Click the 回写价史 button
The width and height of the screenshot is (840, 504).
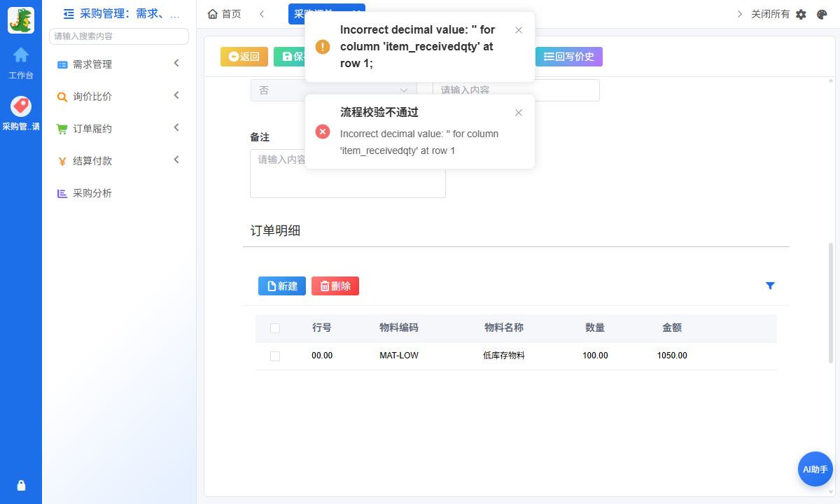point(569,57)
